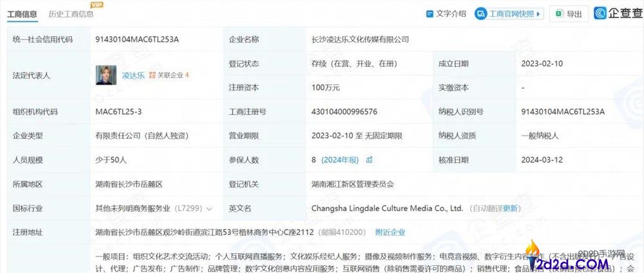Viewport: 644px width, 273px height.
Task: Select 核准日期 value 2024-03-12
Action: [542, 160]
